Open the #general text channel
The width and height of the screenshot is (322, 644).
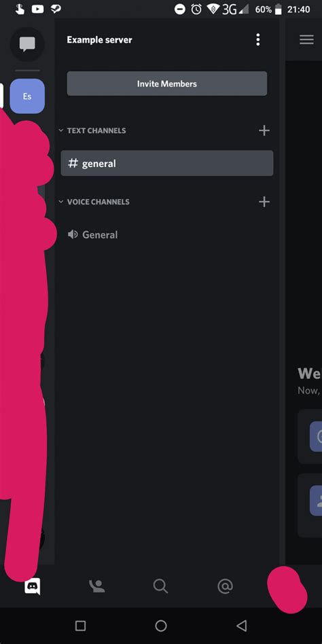click(x=166, y=163)
